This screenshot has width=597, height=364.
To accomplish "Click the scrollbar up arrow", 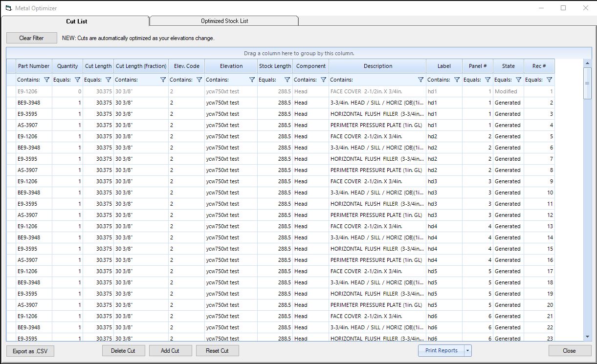I will pos(588,63).
